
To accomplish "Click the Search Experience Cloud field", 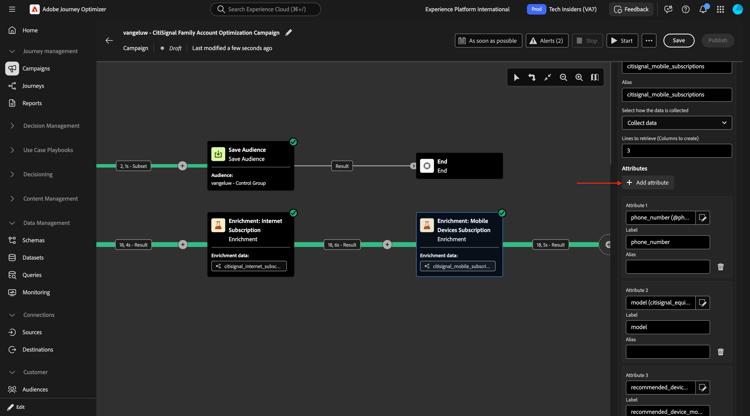I will click(x=265, y=9).
